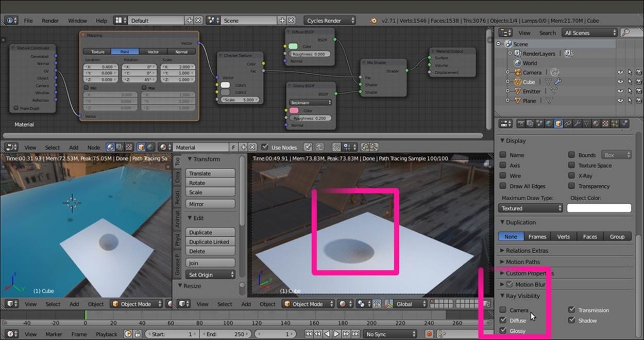Screen dimensions: 644x340
Task: Select the Frames duplication tab
Action: (x=537, y=237)
